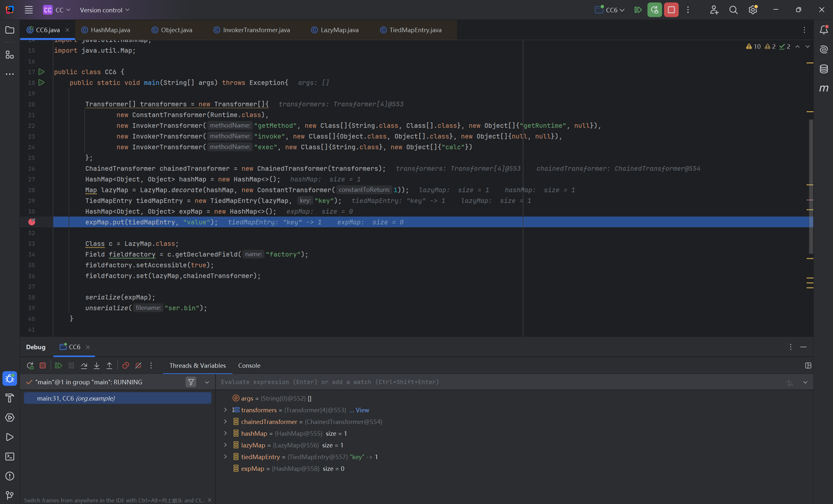
Task: Open the AI Assistant spiral tool window
Action: pos(824,49)
